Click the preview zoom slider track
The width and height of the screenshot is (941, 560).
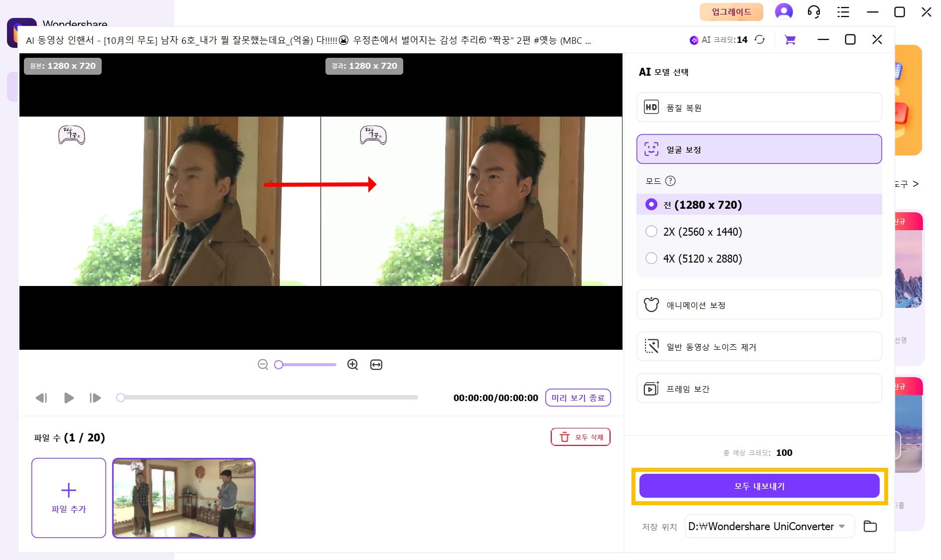[307, 365]
